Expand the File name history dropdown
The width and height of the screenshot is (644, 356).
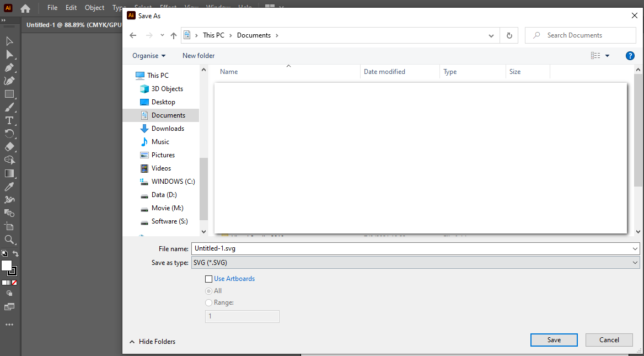tap(636, 249)
